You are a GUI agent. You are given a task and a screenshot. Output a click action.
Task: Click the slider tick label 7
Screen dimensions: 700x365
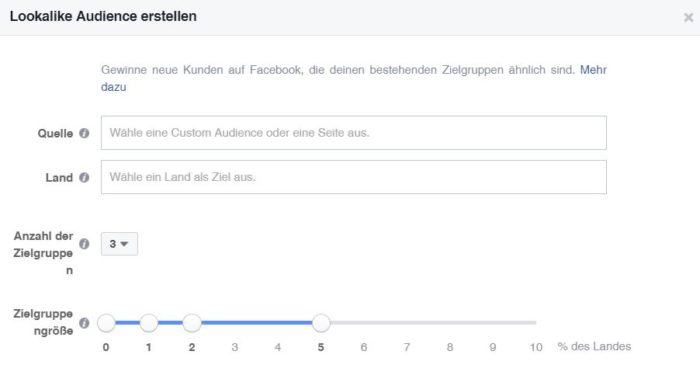(x=407, y=347)
